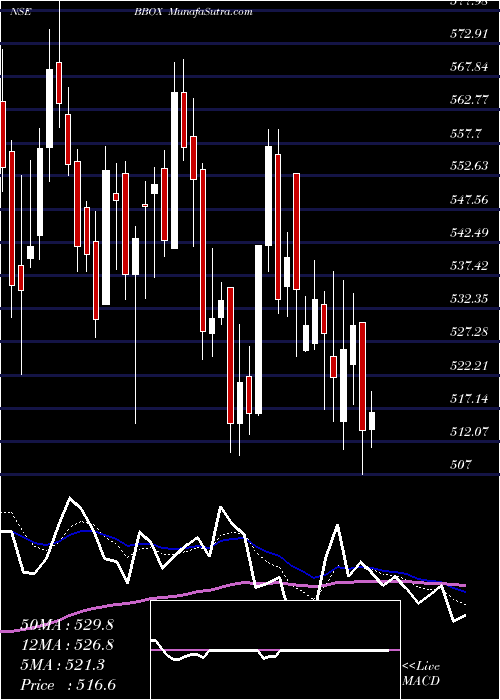Click the 562.77 price axis label
Viewport: 500px width, 700px height.
pos(469,100)
